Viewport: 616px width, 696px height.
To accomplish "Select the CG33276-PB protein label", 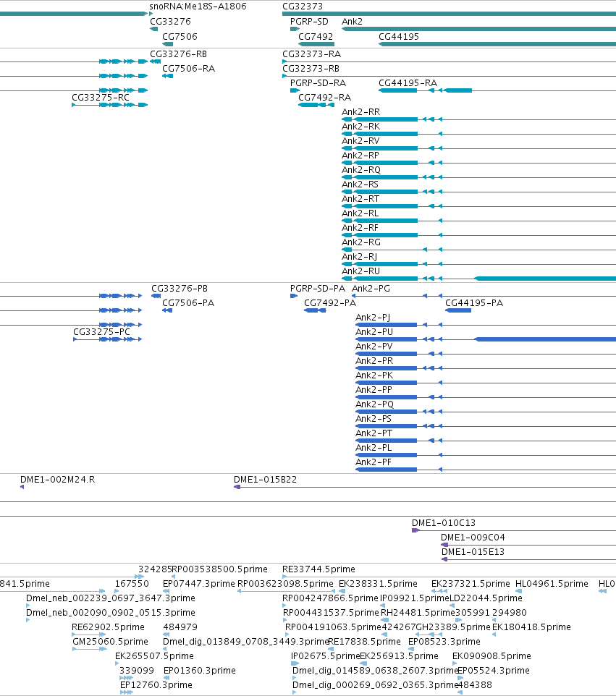I will pyautogui.click(x=180, y=289).
